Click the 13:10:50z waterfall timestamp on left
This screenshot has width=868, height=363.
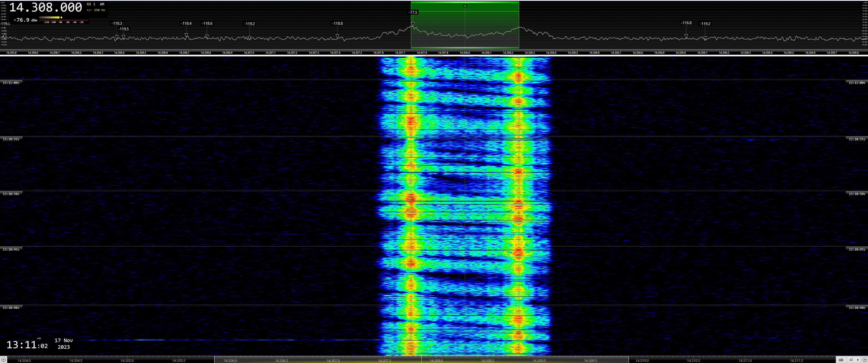point(11,194)
